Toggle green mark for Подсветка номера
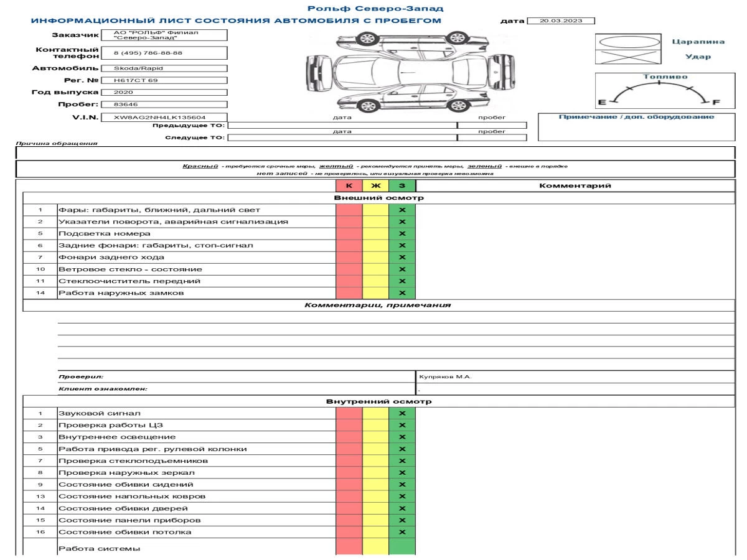 tap(402, 234)
